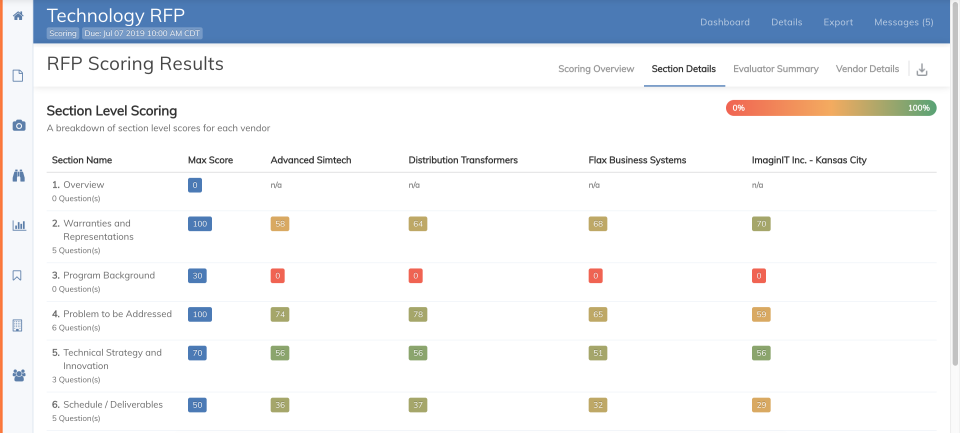Select the binoculars icon in sidebar
The image size is (960, 433).
click(x=18, y=176)
